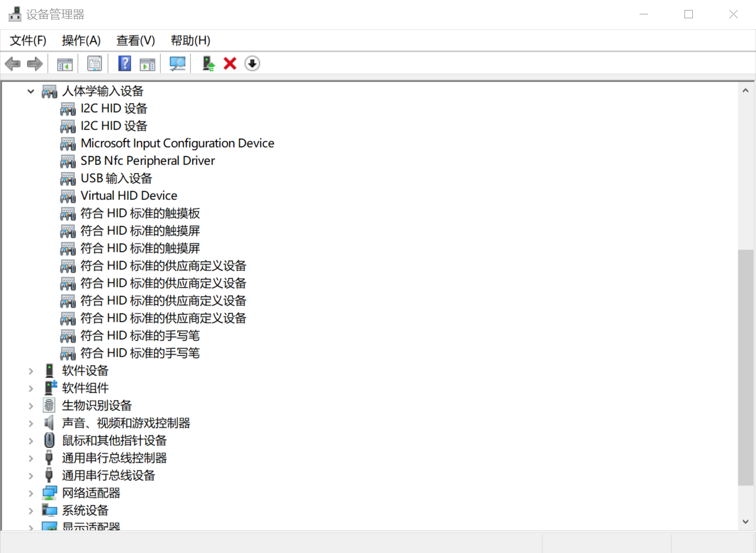The width and height of the screenshot is (756, 553).
Task: Expand the 软件设备 category
Action: pyautogui.click(x=31, y=371)
